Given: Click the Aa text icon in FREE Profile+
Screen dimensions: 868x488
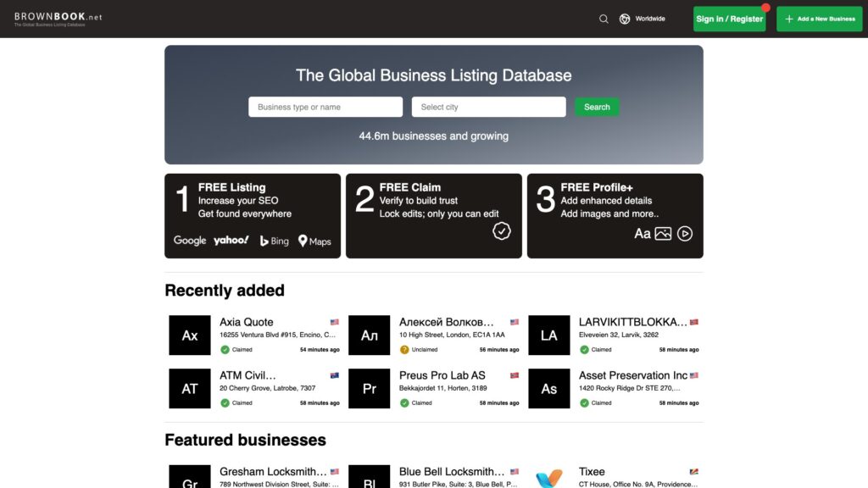Looking at the screenshot, I should (x=643, y=234).
